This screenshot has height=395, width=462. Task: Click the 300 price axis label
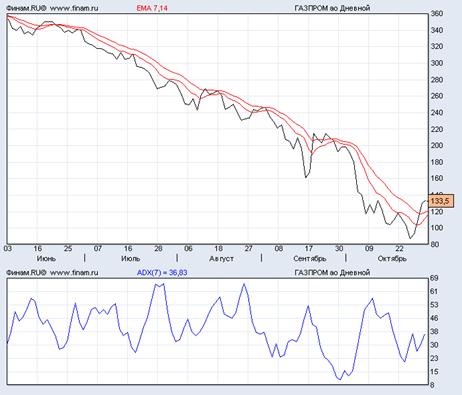point(437,63)
